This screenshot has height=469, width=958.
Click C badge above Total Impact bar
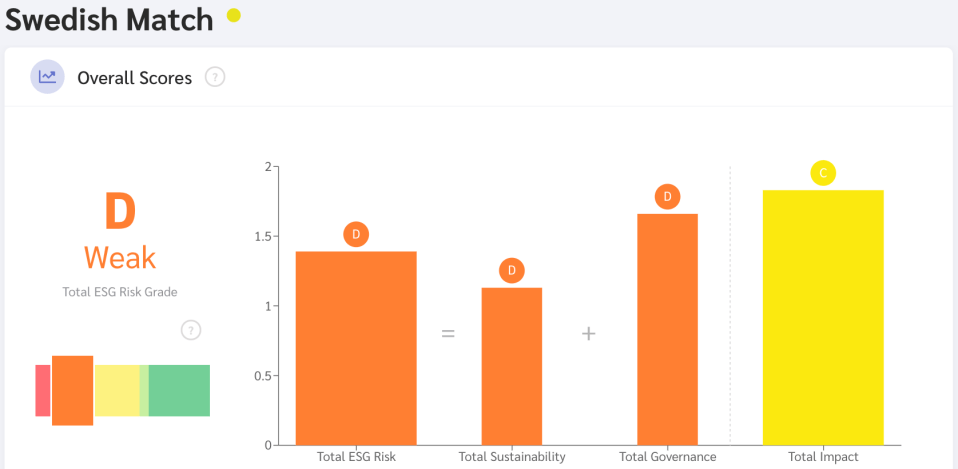click(x=823, y=173)
